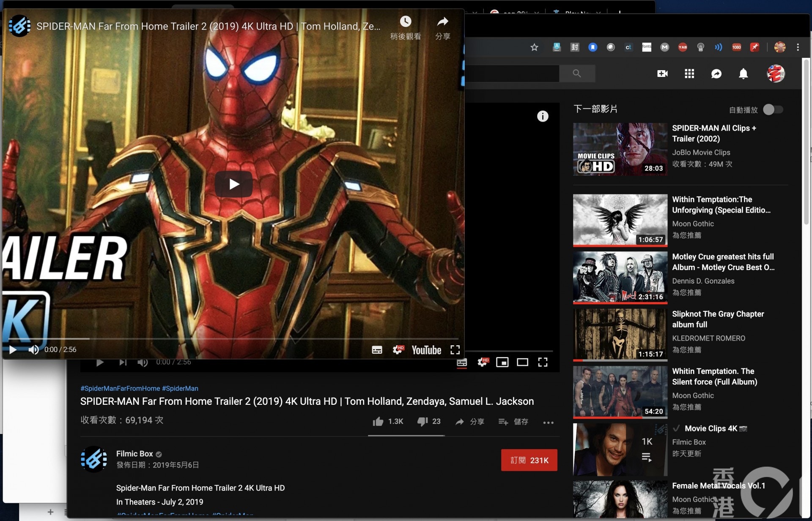Viewport: 812px width, 521px height.
Task: Open the notifications bell
Action: (x=743, y=74)
